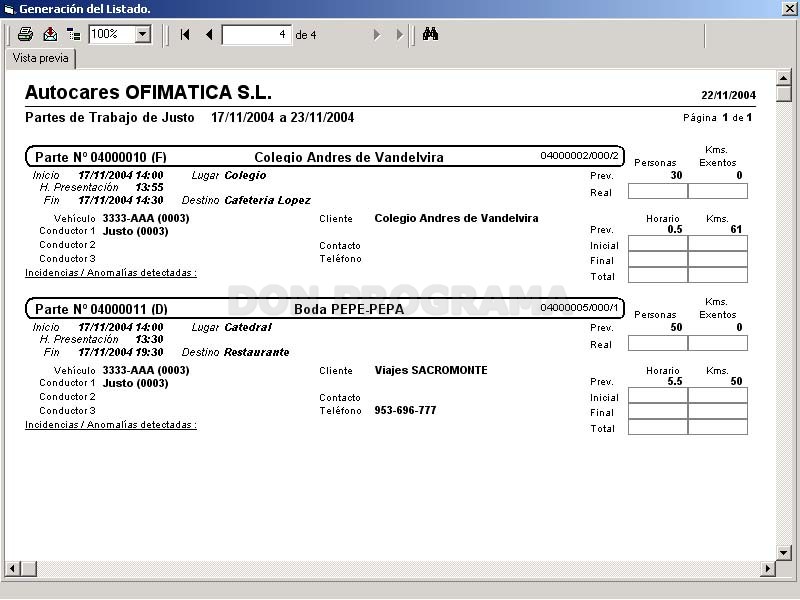
Task: Click the horizontal scrollbar thumb
Action: point(29,568)
